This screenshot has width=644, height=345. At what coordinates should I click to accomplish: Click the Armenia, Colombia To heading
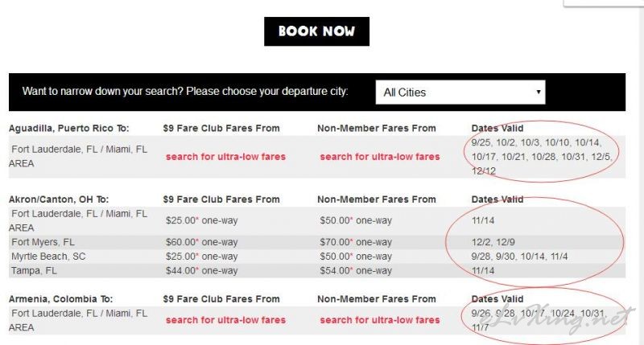pos(61,299)
